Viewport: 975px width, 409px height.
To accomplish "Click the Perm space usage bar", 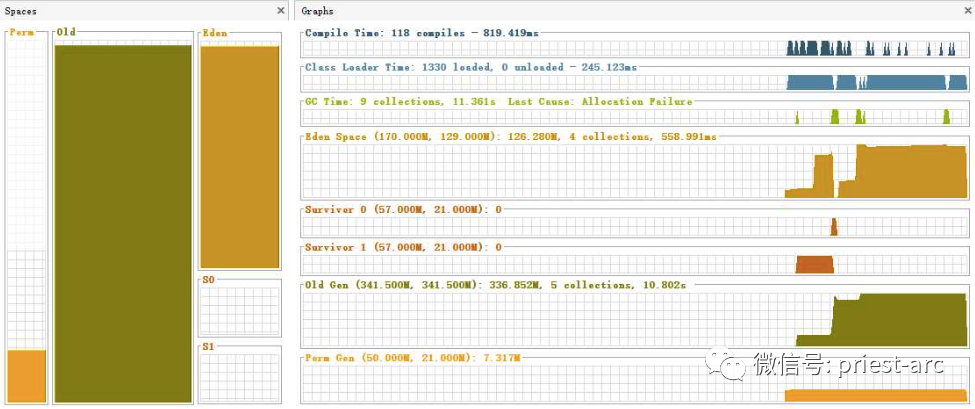I will click(x=27, y=376).
